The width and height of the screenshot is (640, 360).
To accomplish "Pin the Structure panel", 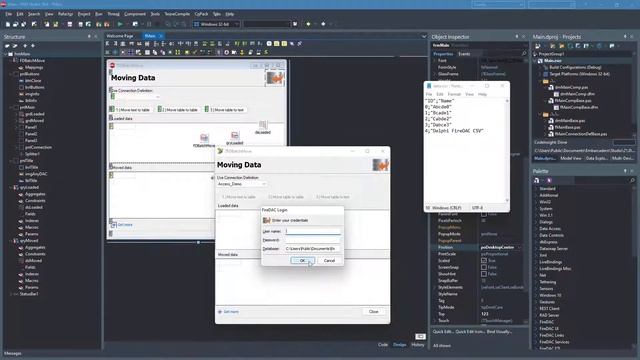I will (x=89, y=37).
